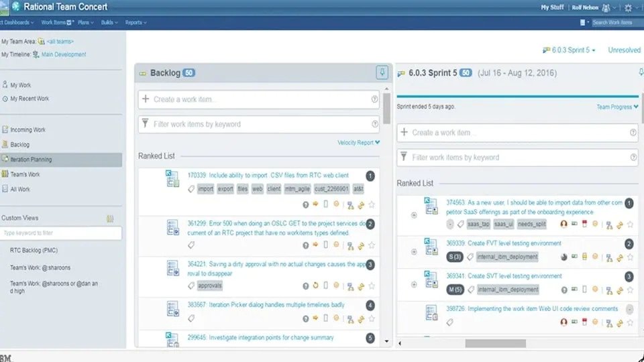Open My Stuff in the header

point(552,7)
